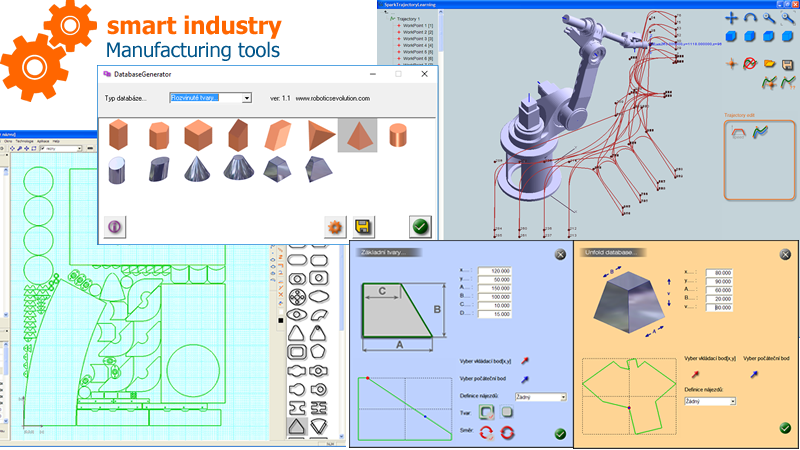
Task: Close the Základní tvary panel
Action: [560, 254]
